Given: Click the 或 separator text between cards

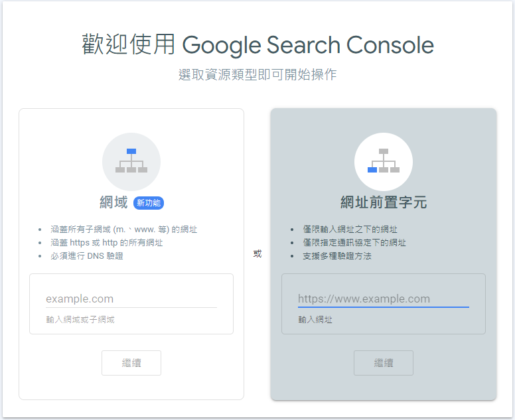Looking at the screenshot, I should click(257, 254).
